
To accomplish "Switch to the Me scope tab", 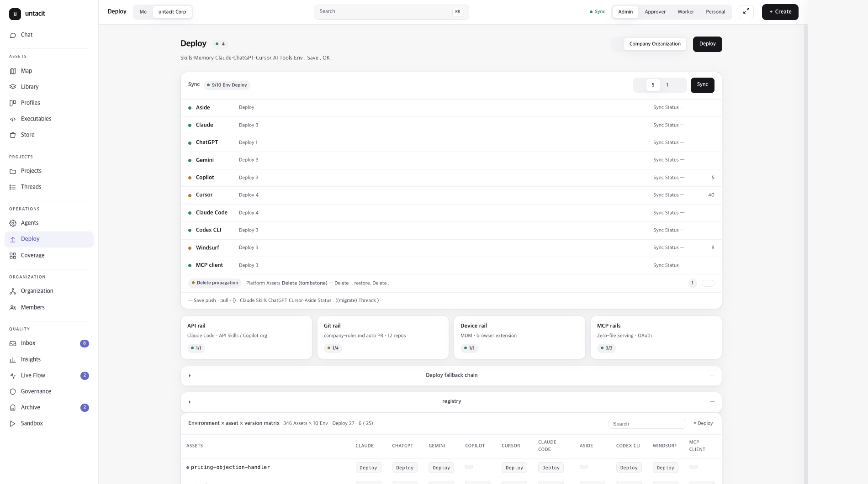I will pyautogui.click(x=143, y=12).
